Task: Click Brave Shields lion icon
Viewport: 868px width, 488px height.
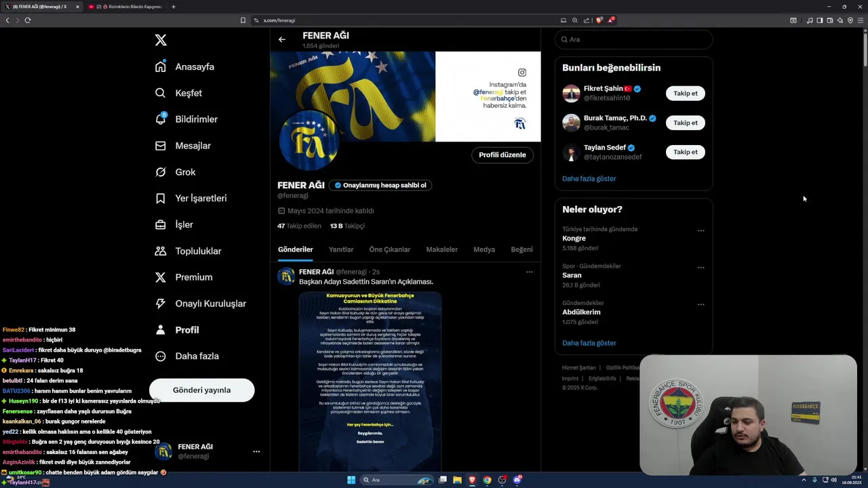Action: (599, 20)
